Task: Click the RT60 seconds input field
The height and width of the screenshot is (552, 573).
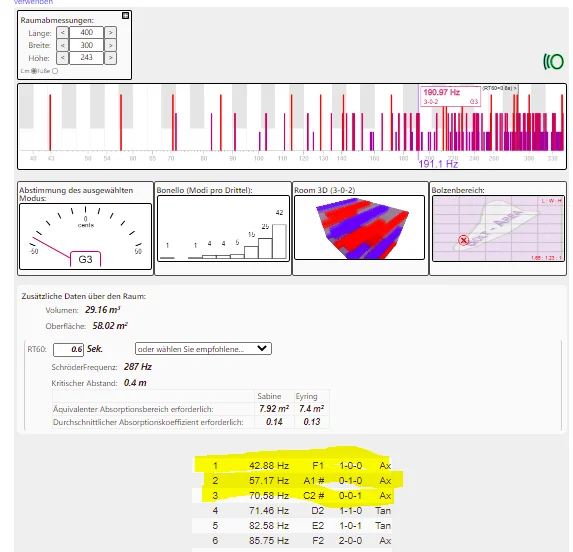Action: (x=68, y=349)
